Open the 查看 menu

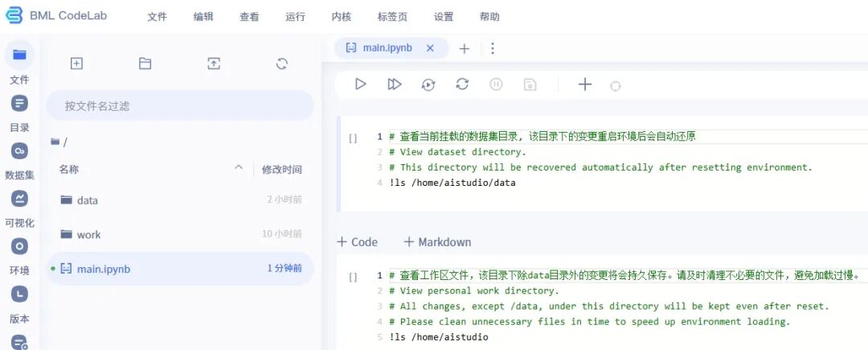(x=249, y=17)
